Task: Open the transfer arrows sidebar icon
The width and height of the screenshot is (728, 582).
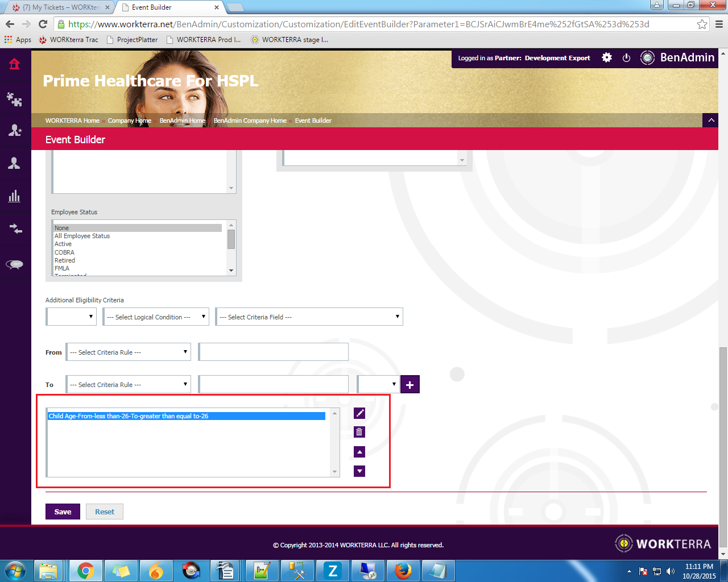Action: point(15,229)
